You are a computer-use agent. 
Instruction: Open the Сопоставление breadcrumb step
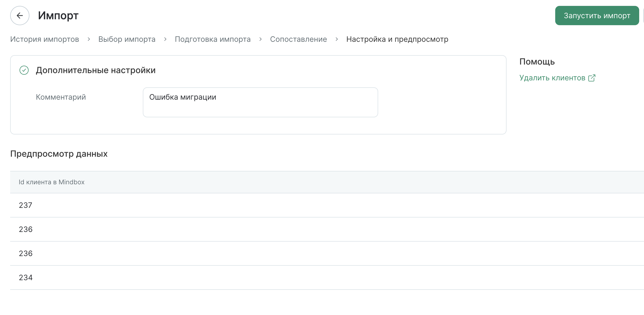(x=298, y=39)
